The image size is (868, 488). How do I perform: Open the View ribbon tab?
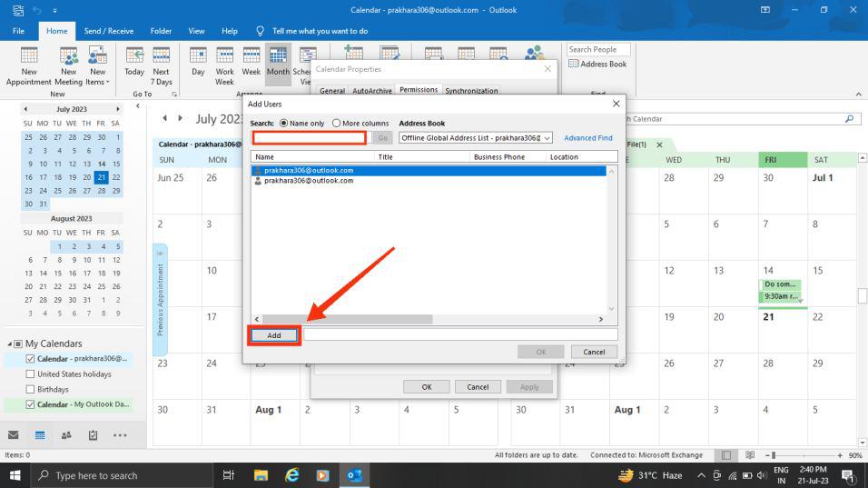pos(196,31)
